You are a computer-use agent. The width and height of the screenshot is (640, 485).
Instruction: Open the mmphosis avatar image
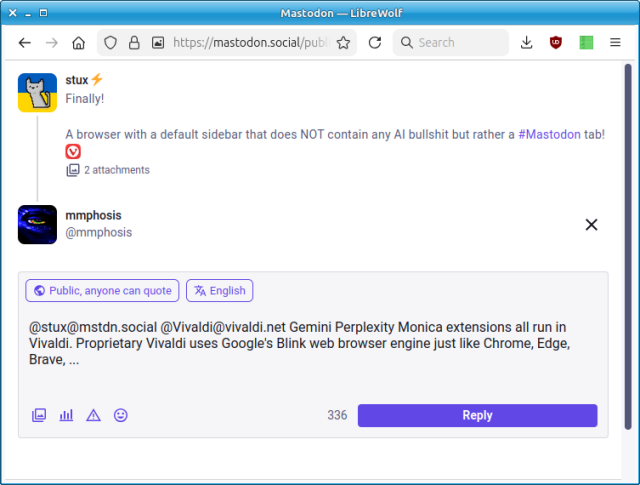(x=37, y=225)
